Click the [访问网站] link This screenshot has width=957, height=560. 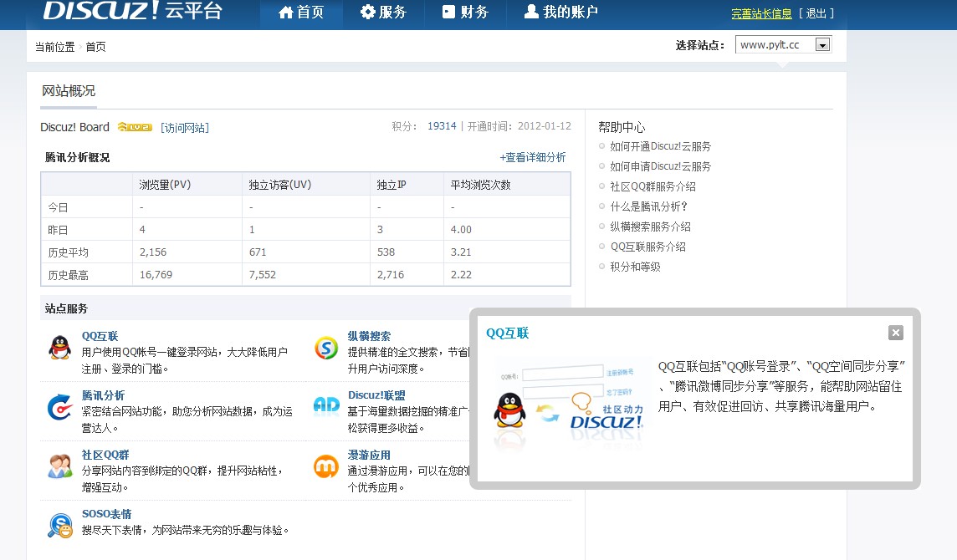click(x=185, y=128)
